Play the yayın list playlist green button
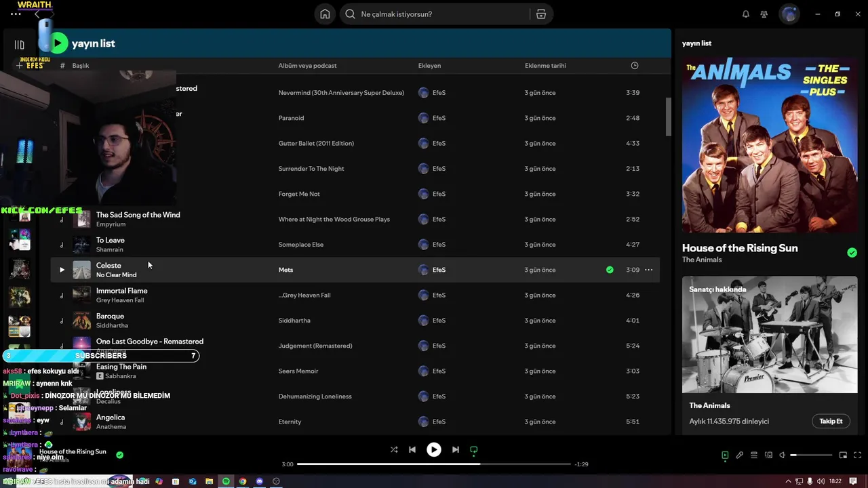Image resolution: width=868 pixels, height=488 pixels. (x=58, y=43)
